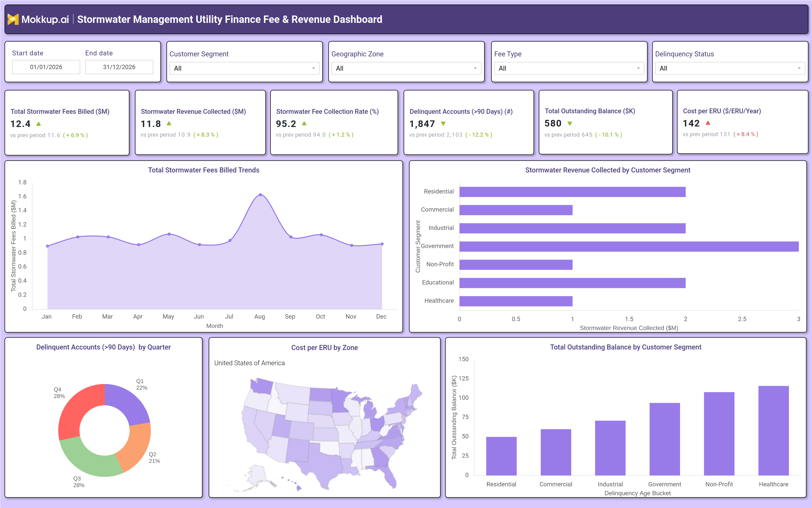812x508 pixels.
Task: Click the Government revenue bar
Action: tap(629, 246)
